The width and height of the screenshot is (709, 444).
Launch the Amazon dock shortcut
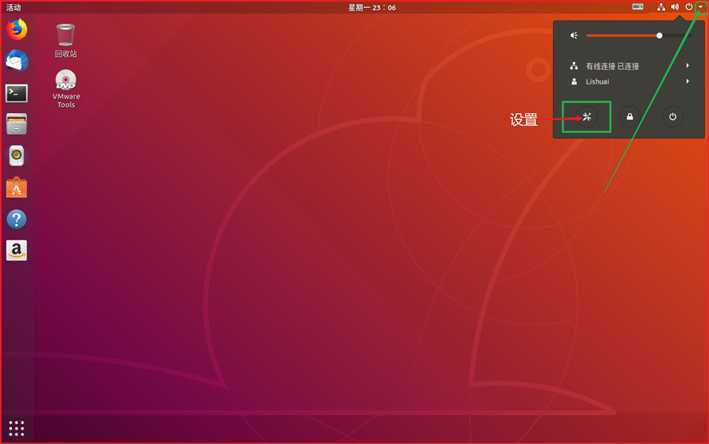pos(17,250)
